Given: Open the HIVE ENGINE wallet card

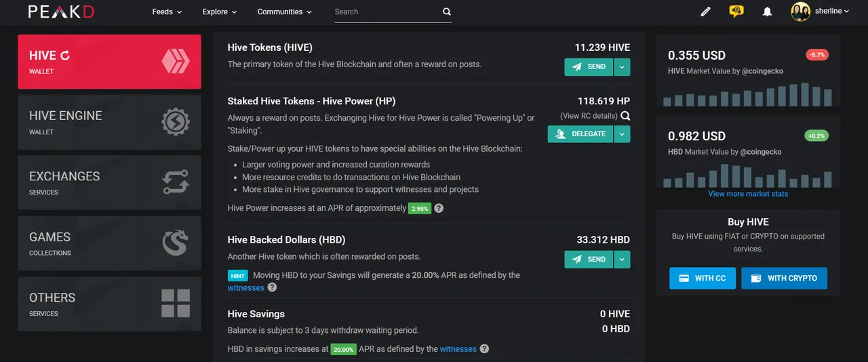Looking at the screenshot, I should [109, 122].
